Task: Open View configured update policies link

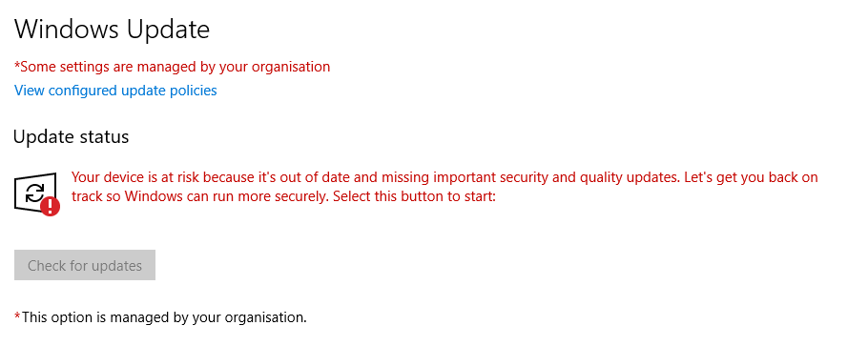Action: pyautogui.click(x=115, y=91)
